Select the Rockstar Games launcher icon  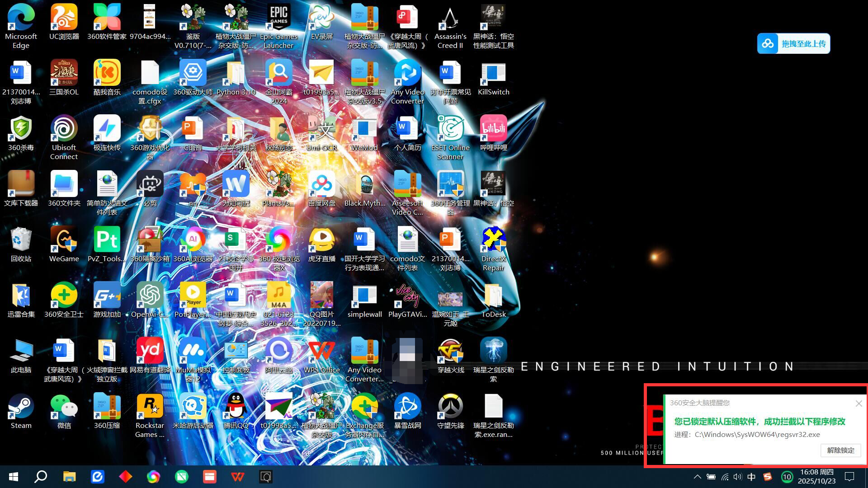150,416
